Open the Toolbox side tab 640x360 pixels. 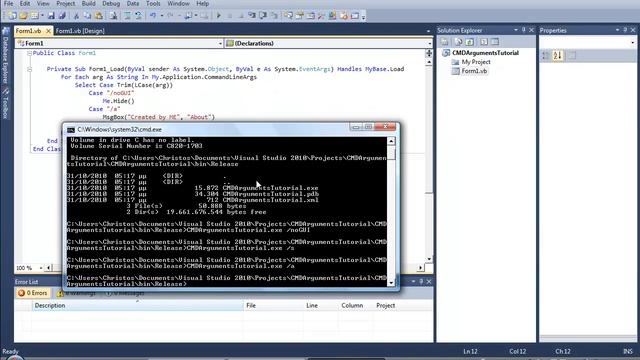pos(5,104)
